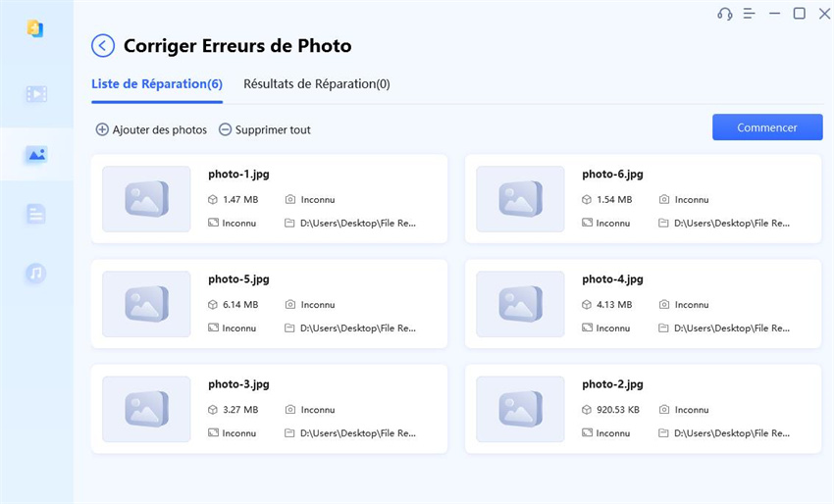Open the audio repair sidebar icon
Viewport: 834px width, 504px height.
[x=36, y=274]
